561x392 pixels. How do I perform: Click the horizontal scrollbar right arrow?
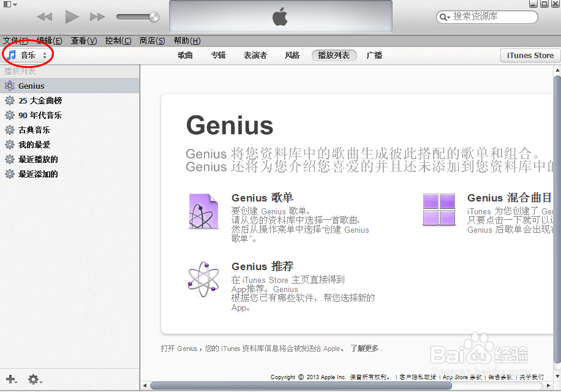549,385
